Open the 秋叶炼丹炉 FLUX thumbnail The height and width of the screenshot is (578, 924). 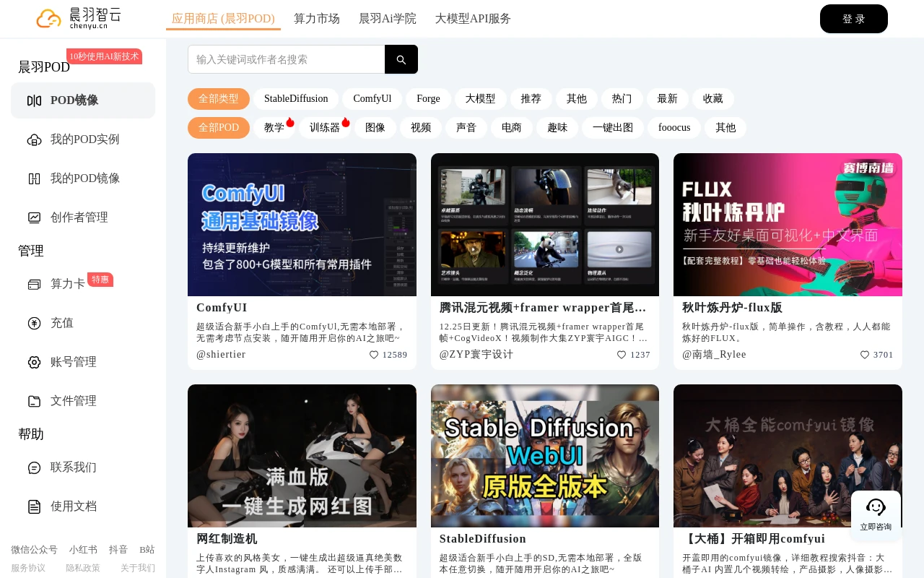[788, 225]
